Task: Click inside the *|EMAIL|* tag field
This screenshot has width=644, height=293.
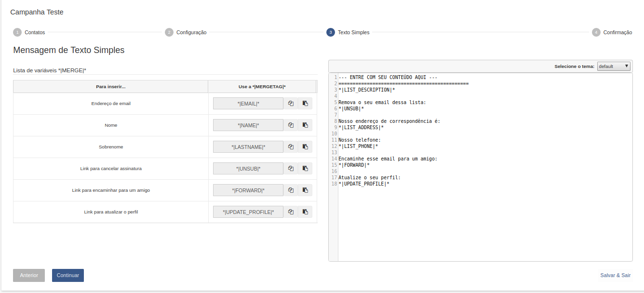Action: pos(248,104)
